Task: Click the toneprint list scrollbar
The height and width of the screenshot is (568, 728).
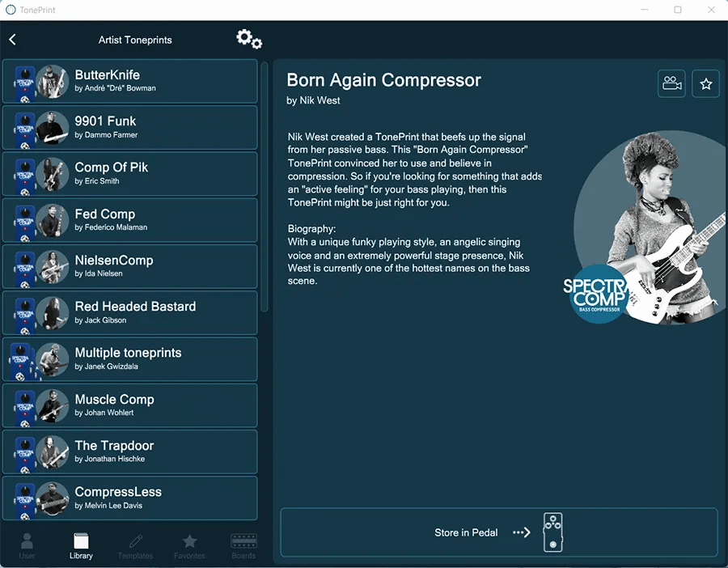Action: point(265,186)
